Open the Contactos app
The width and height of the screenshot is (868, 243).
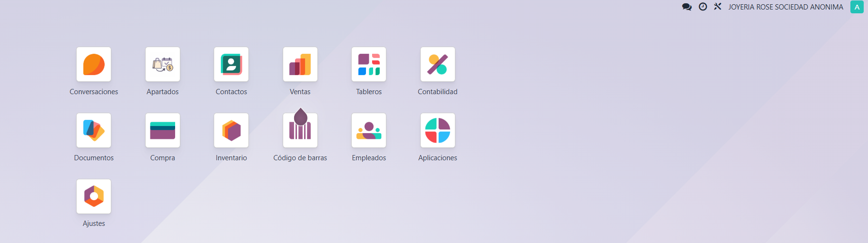[231, 64]
